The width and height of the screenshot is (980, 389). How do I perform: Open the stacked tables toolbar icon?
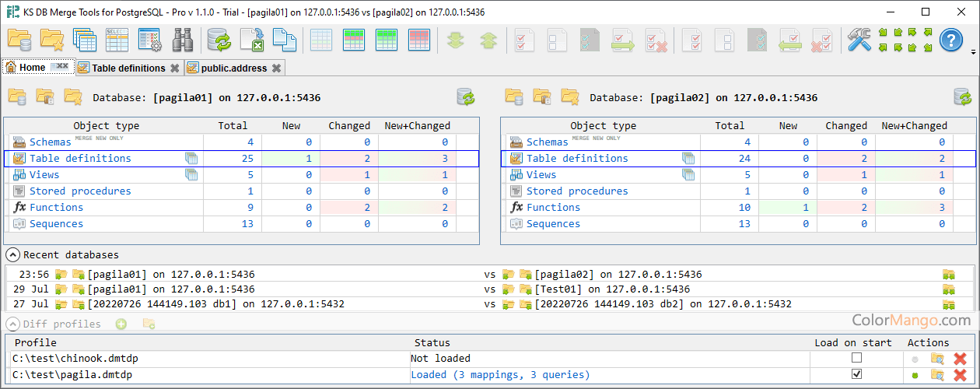[85, 40]
